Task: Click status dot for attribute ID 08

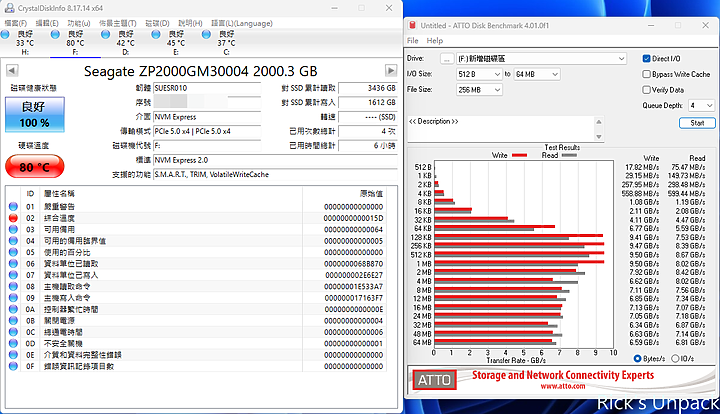Action: click(13, 286)
